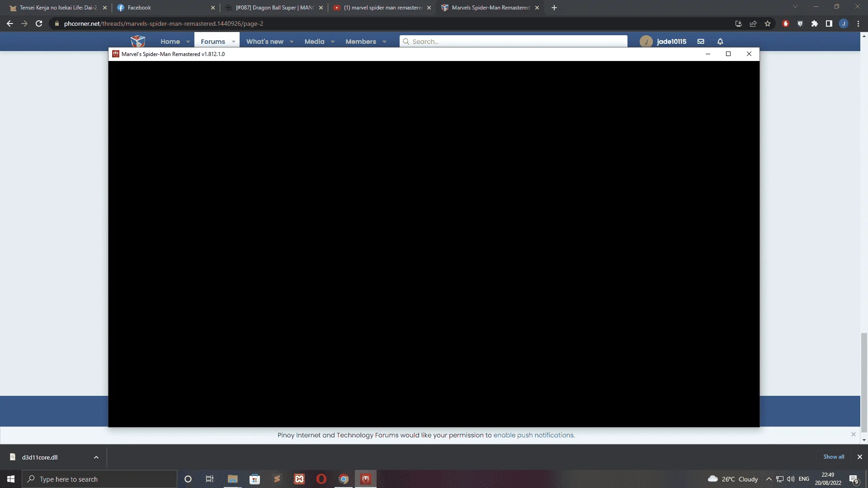The width and height of the screenshot is (868, 488).
Task: Click the address bar URL
Action: click(164, 23)
